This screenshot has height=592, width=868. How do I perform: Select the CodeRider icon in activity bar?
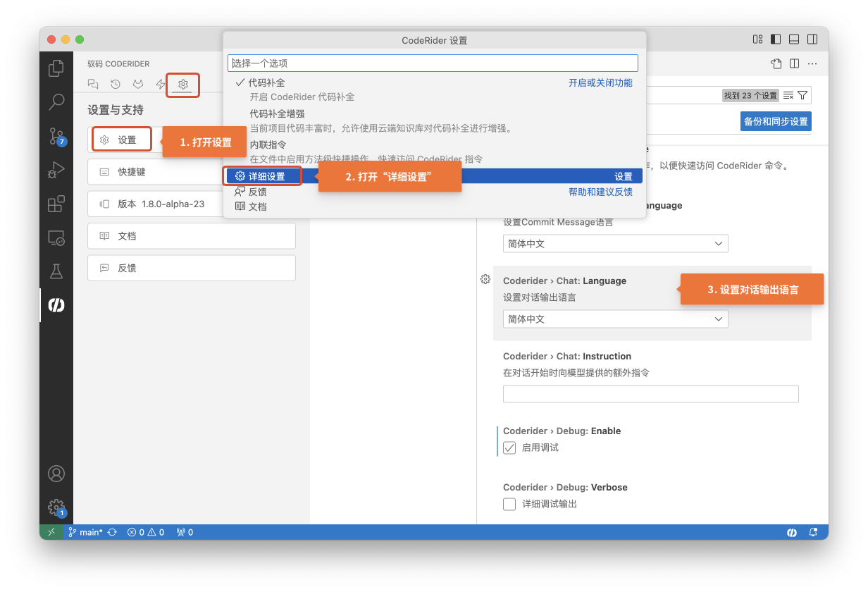pos(56,305)
